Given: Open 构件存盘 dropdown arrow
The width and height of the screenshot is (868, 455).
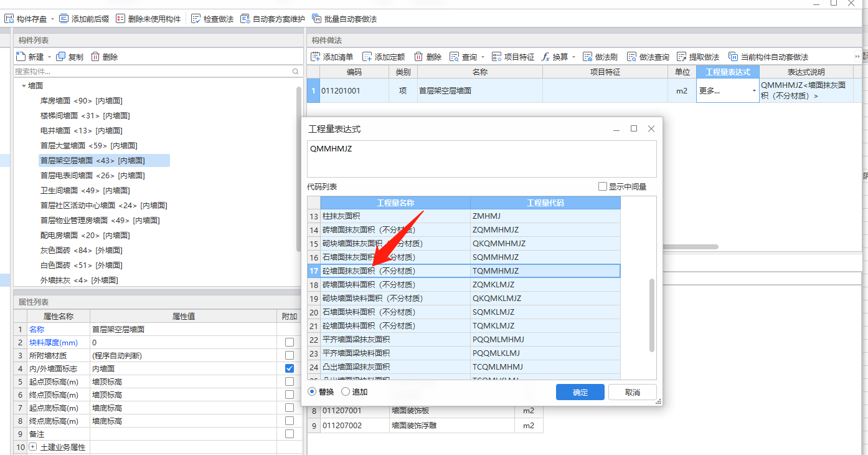Looking at the screenshot, I should [x=52, y=19].
